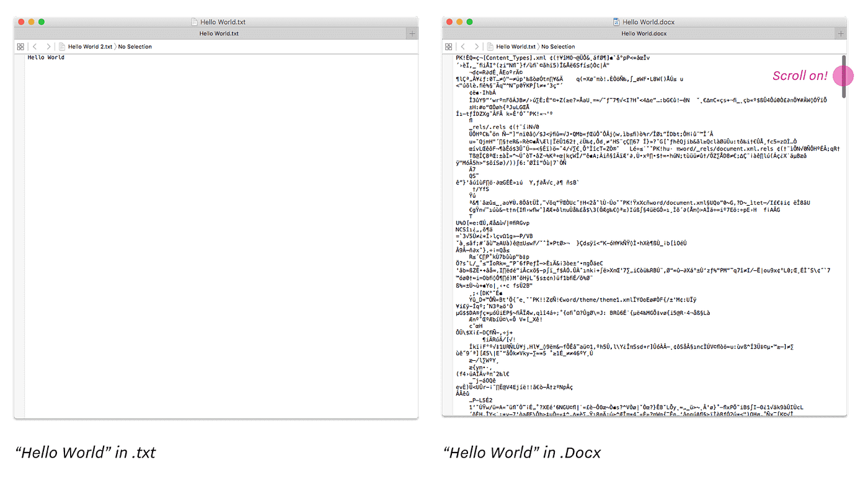Select the Hello World.docx tab
Image resolution: width=868 pixels, height=483 pixels.
(x=639, y=33)
